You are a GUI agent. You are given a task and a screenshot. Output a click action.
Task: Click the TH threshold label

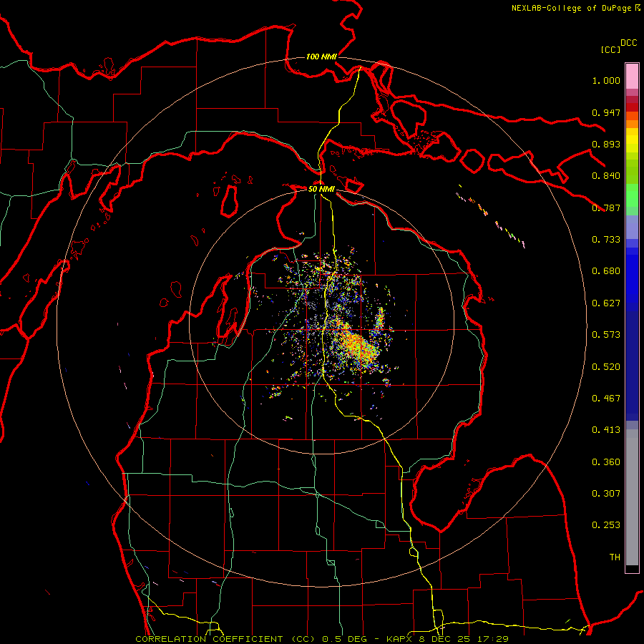[615, 557]
